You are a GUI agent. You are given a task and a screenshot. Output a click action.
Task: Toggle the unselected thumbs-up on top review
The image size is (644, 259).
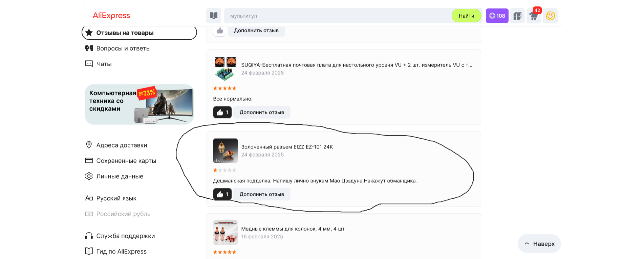pyautogui.click(x=220, y=31)
